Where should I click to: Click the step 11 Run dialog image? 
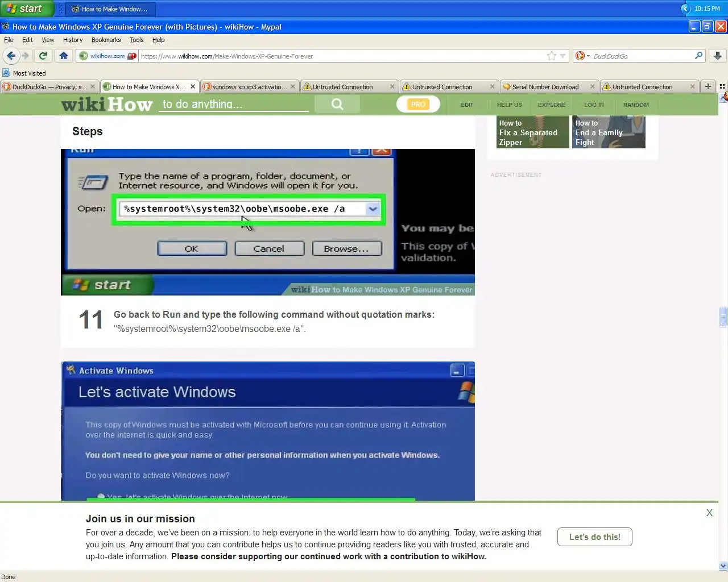pyautogui.click(x=268, y=222)
